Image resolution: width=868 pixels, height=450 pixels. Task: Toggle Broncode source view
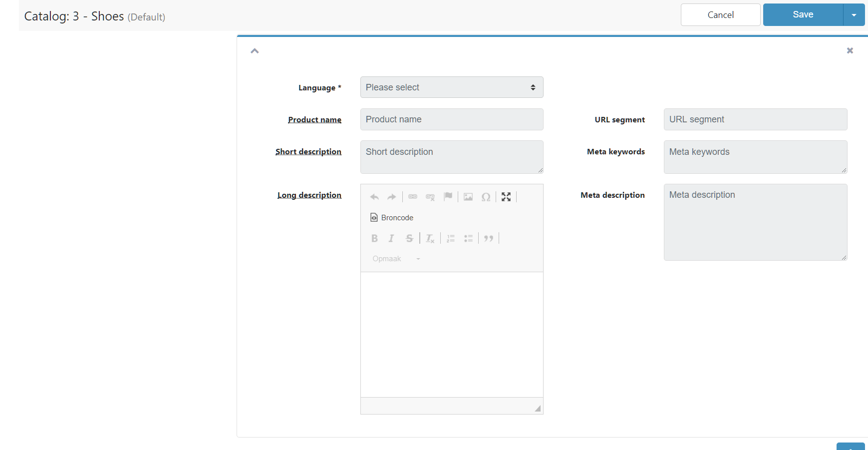pyautogui.click(x=392, y=217)
